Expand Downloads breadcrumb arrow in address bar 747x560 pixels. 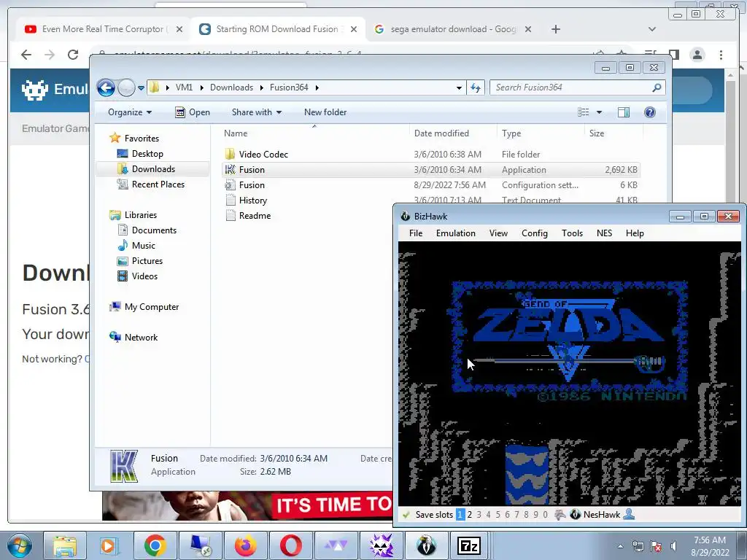pos(262,88)
